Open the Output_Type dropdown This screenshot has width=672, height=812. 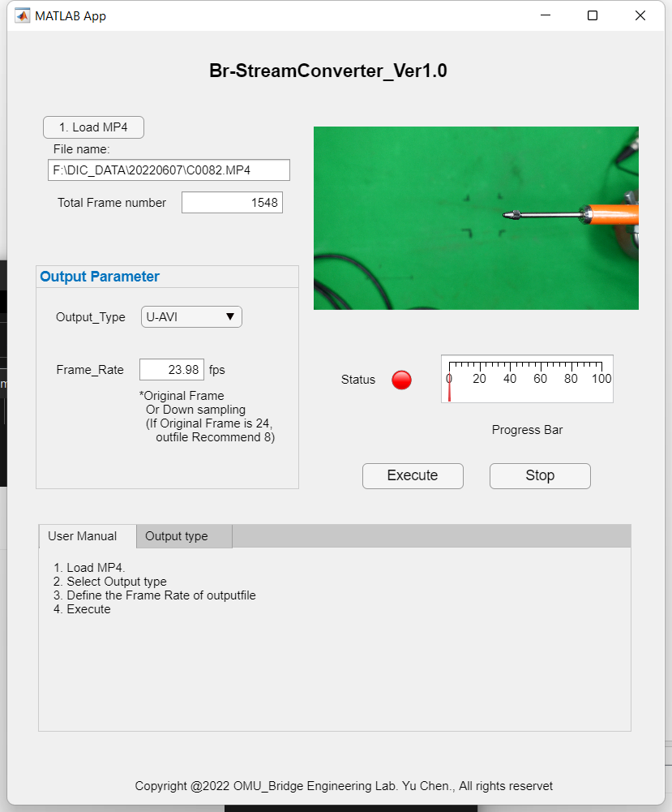[190, 317]
